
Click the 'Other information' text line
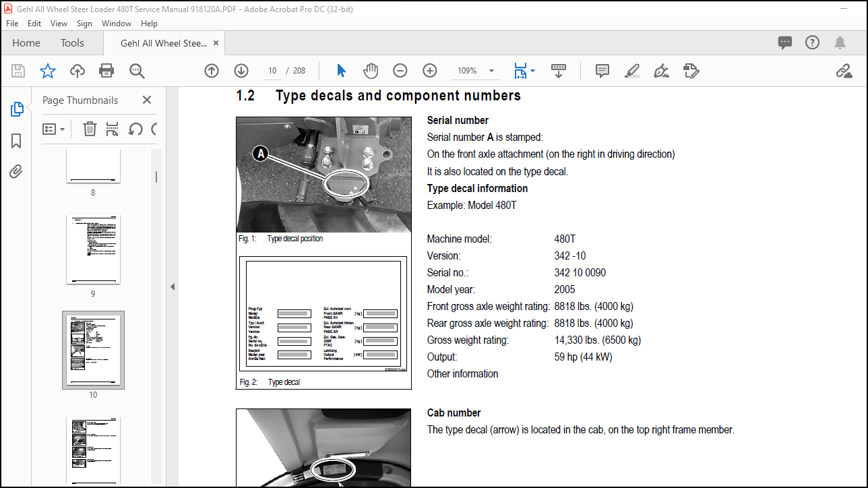tap(463, 374)
